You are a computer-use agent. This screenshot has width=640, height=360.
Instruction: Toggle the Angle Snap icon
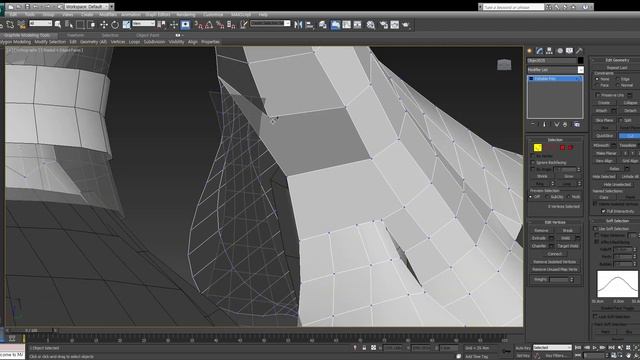tap(209, 25)
